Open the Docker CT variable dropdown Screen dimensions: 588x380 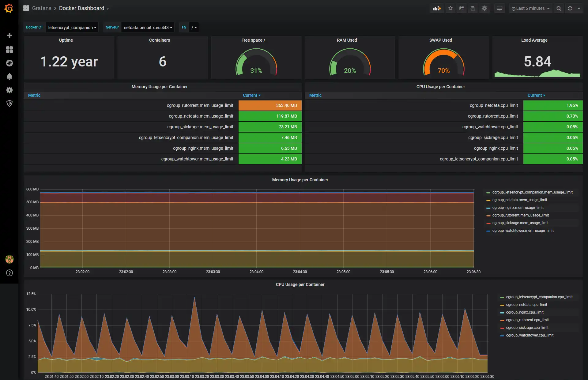pos(72,27)
